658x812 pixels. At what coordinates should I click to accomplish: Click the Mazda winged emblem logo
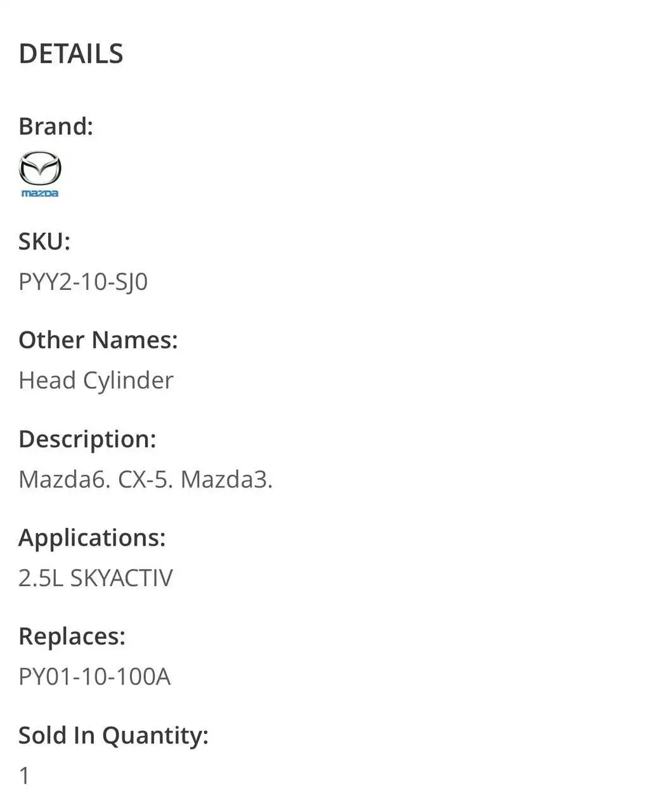pos(40,169)
